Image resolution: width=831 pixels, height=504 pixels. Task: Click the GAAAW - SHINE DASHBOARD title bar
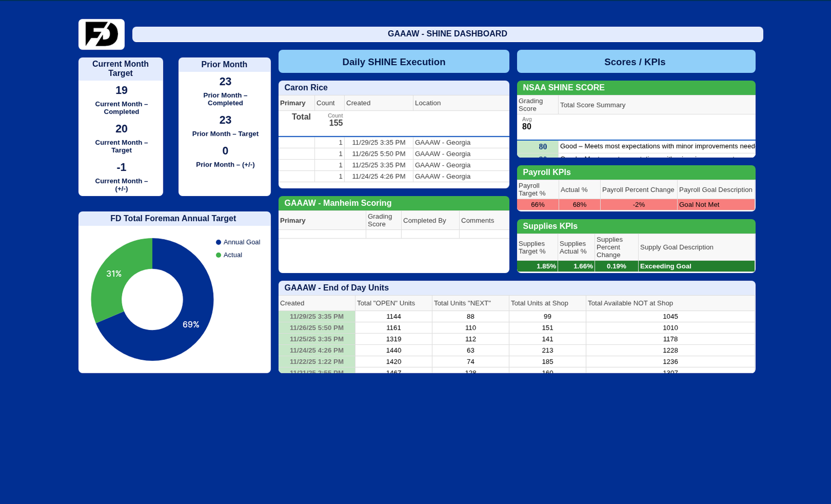point(447,34)
